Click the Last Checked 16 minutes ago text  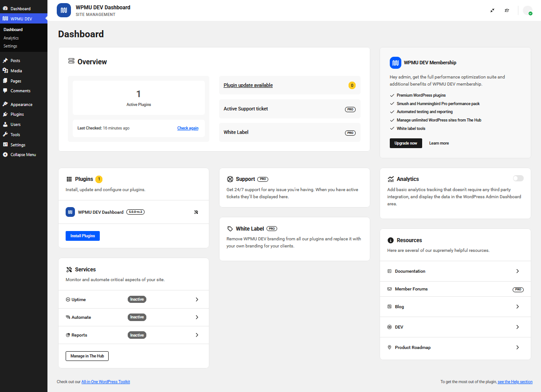(x=103, y=128)
